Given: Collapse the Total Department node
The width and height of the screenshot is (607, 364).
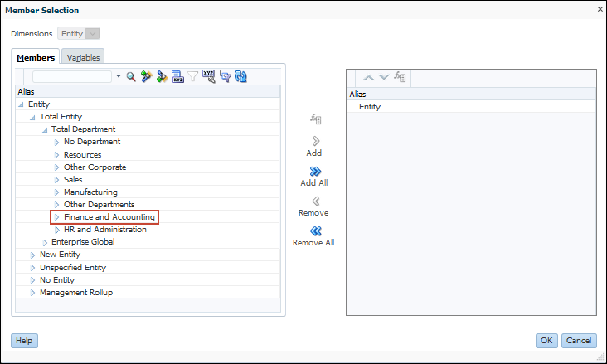Looking at the screenshot, I should tap(45, 129).
